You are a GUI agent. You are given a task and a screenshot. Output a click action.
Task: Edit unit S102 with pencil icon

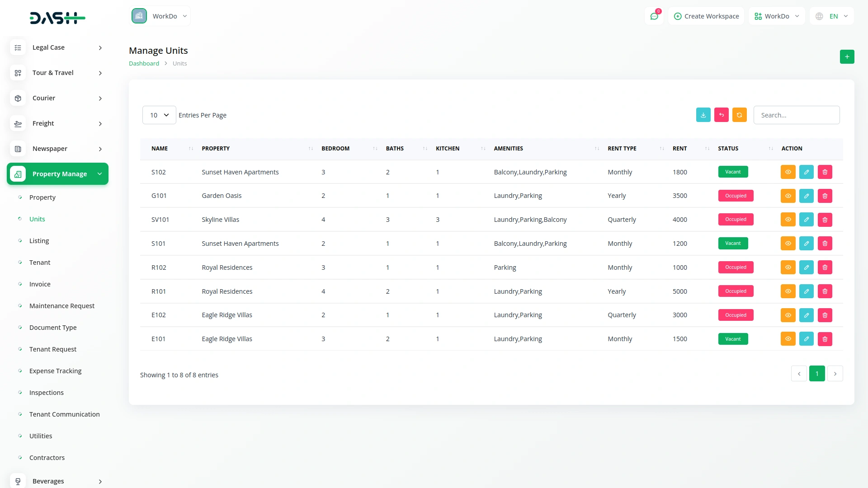(x=806, y=172)
